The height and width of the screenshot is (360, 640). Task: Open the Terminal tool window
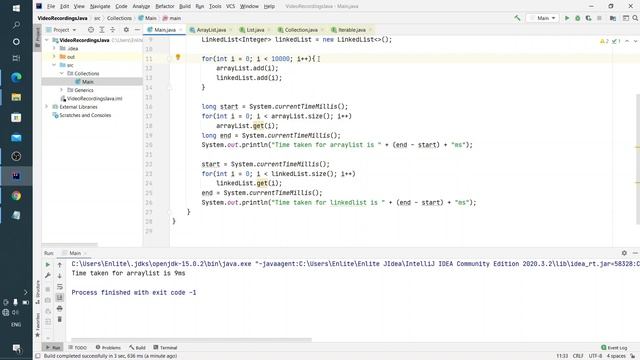(x=165, y=347)
